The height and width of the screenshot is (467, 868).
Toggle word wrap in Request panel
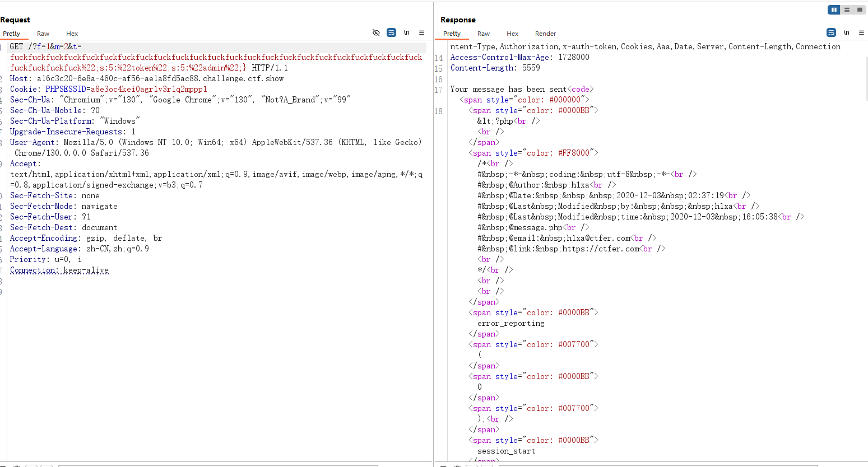coord(391,32)
